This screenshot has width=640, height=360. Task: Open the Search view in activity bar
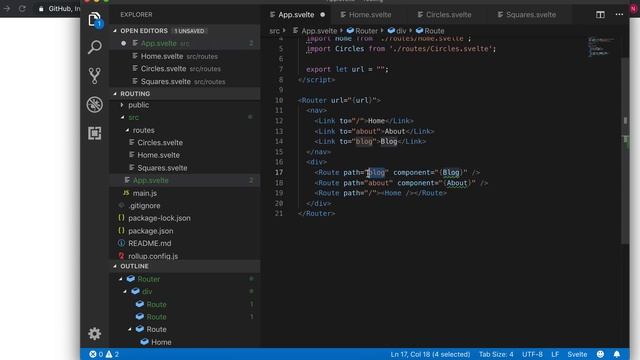94,47
